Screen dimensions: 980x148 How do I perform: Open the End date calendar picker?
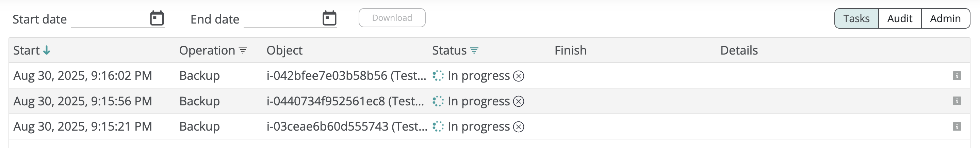pos(329,18)
